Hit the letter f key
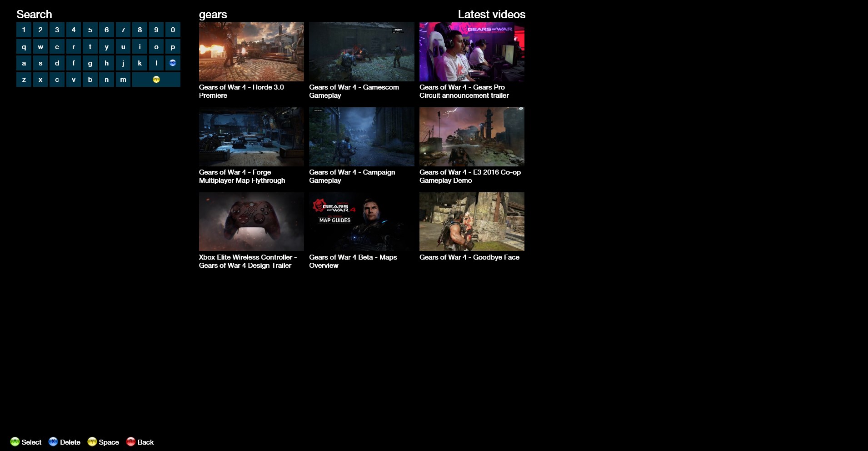Image resolution: width=868 pixels, height=451 pixels. [74, 63]
